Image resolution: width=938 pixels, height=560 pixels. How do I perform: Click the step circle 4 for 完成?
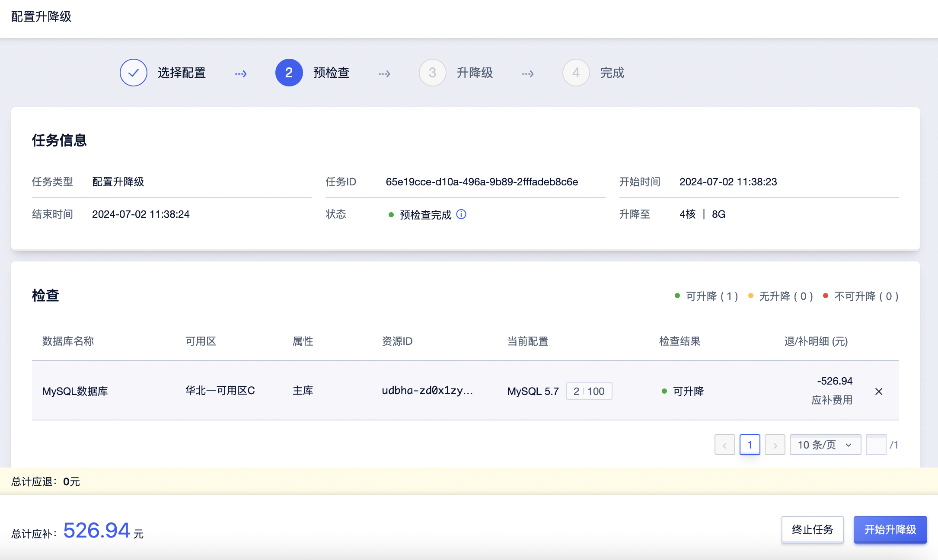coord(576,73)
